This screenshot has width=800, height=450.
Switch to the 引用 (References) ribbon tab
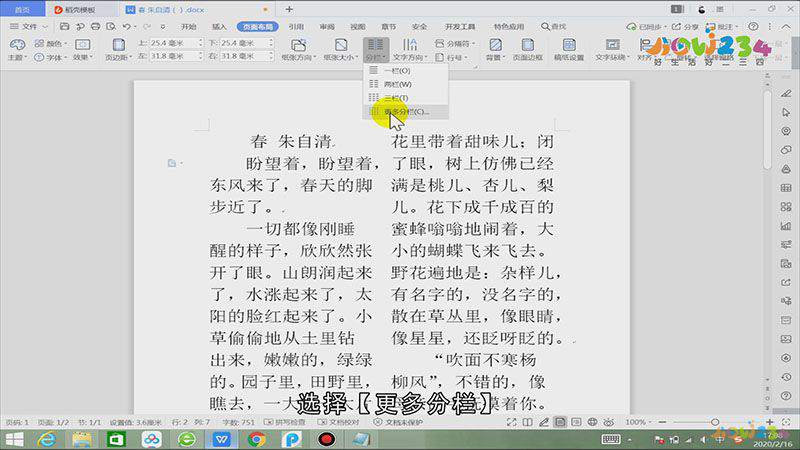296,26
